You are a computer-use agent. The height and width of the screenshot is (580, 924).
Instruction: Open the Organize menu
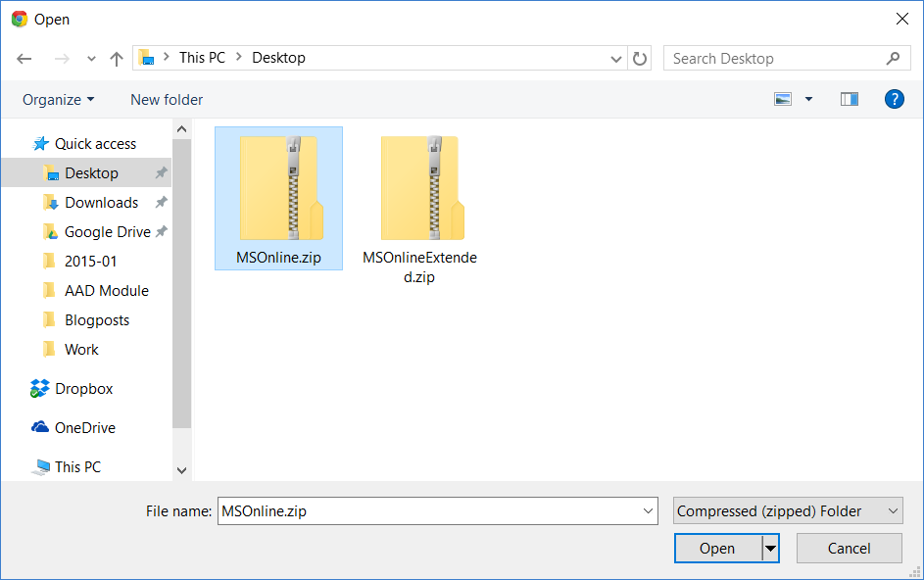[59, 100]
